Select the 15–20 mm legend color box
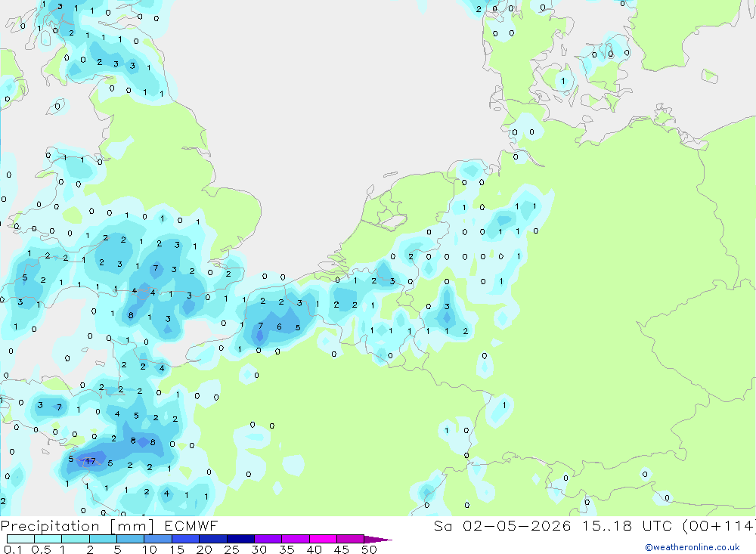 pos(185,539)
